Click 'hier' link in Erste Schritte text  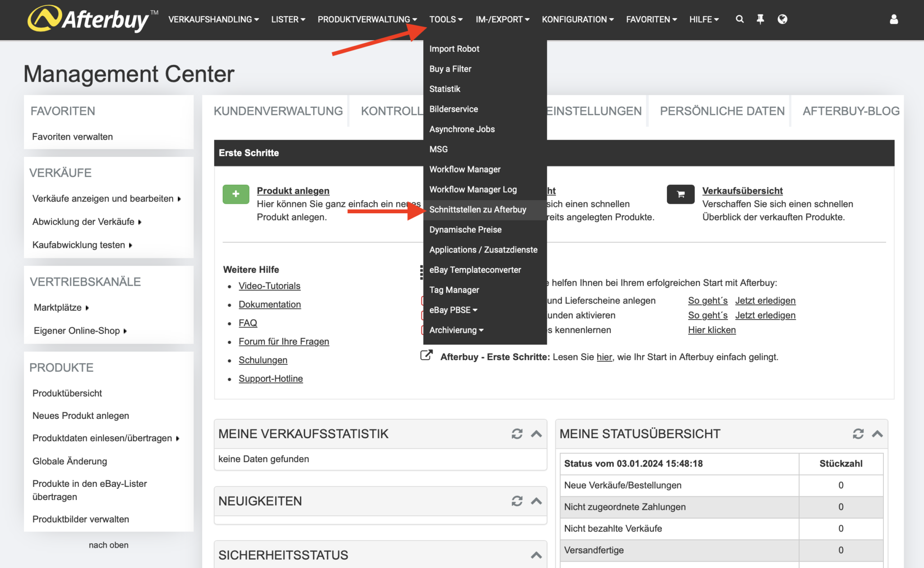point(604,357)
